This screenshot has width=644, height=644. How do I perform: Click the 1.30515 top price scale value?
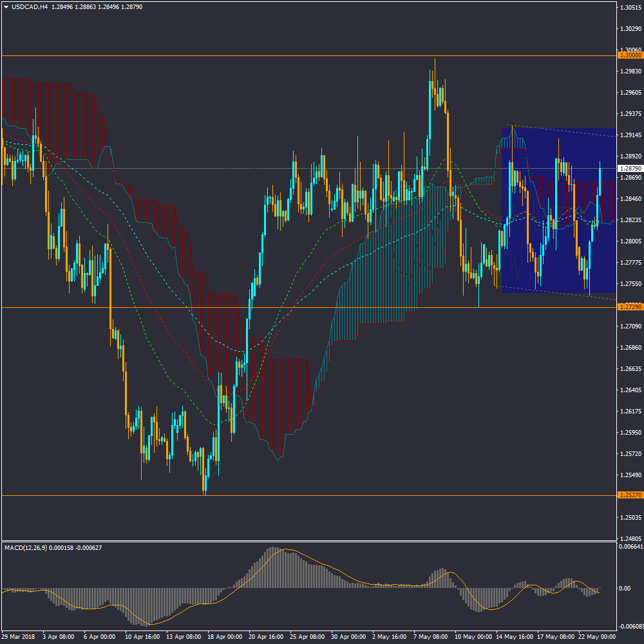(x=630, y=8)
